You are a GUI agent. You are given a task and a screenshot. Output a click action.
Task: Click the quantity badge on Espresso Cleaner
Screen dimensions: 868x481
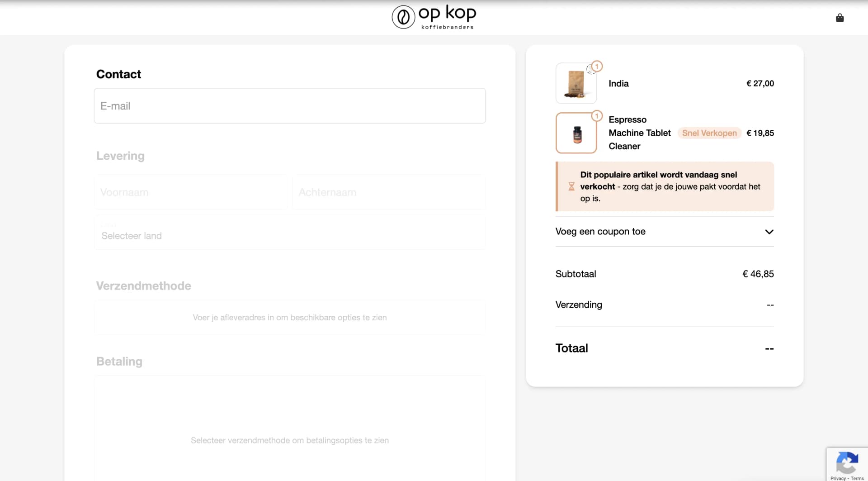point(597,116)
